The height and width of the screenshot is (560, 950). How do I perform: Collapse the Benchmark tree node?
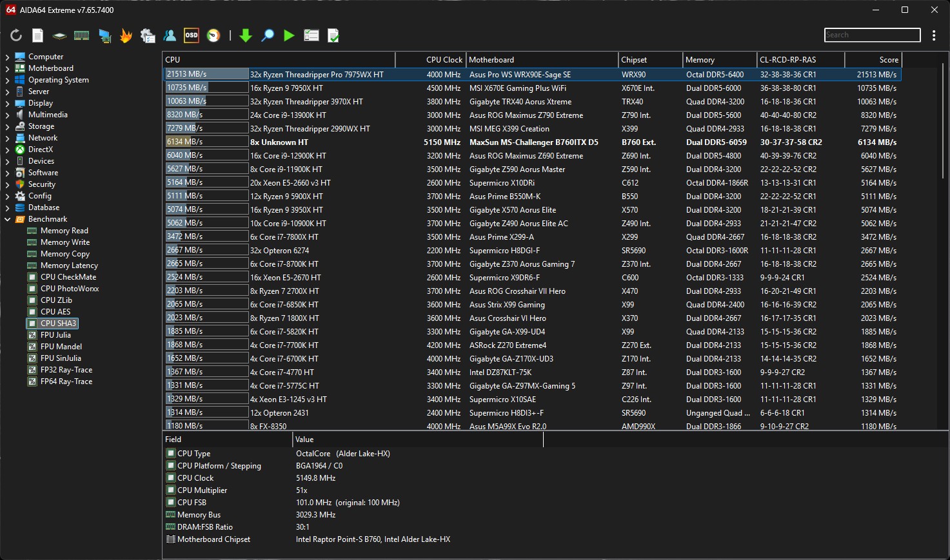coord(7,219)
